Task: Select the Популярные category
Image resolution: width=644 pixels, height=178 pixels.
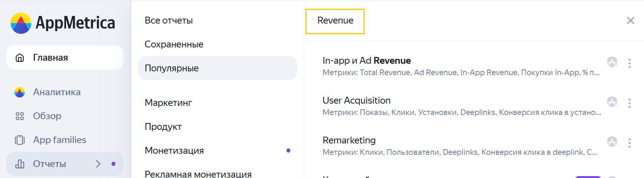Action: tap(217, 68)
